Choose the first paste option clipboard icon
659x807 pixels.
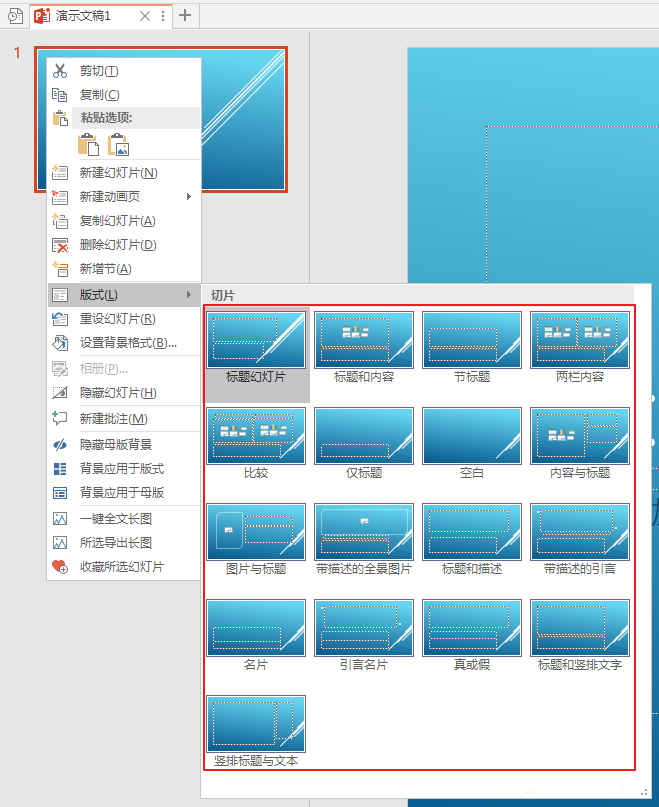(89, 145)
